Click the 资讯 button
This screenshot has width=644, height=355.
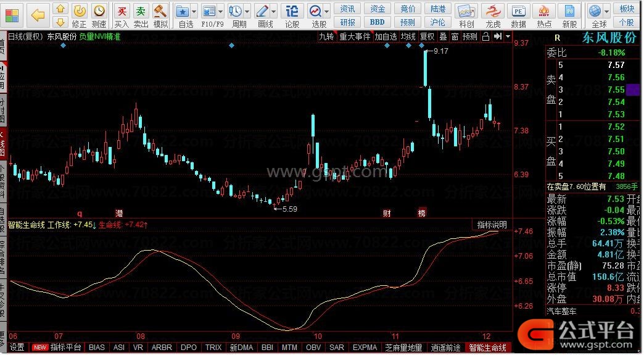pyautogui.click(x=347, y=9)
